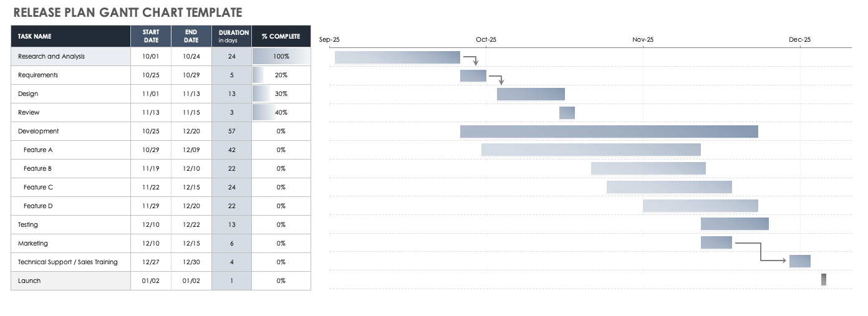This screenshot has width=868, height=316.
Task: Select the 40% complete cell for Review
Action: [281, 112]
